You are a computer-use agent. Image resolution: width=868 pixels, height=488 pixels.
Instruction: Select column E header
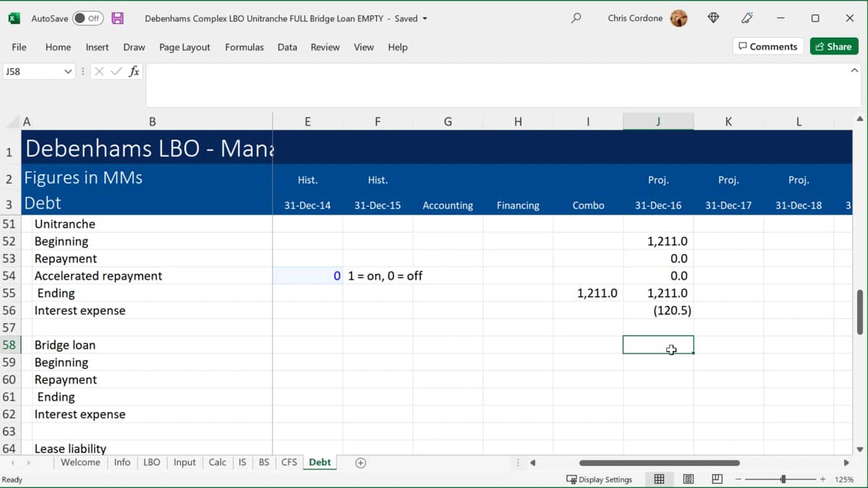pos(307,121)
